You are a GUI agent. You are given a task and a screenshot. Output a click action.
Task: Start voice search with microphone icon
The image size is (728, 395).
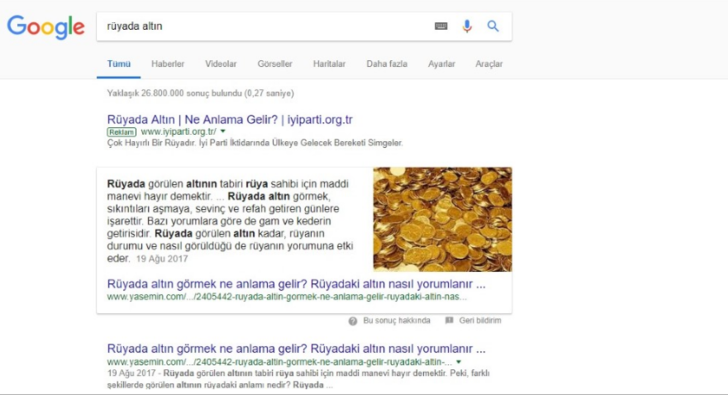point(467,26)
